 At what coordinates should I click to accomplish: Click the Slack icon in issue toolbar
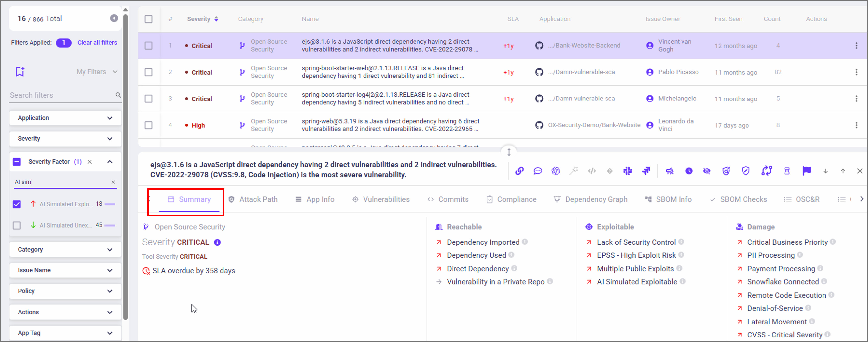[627, 171]
